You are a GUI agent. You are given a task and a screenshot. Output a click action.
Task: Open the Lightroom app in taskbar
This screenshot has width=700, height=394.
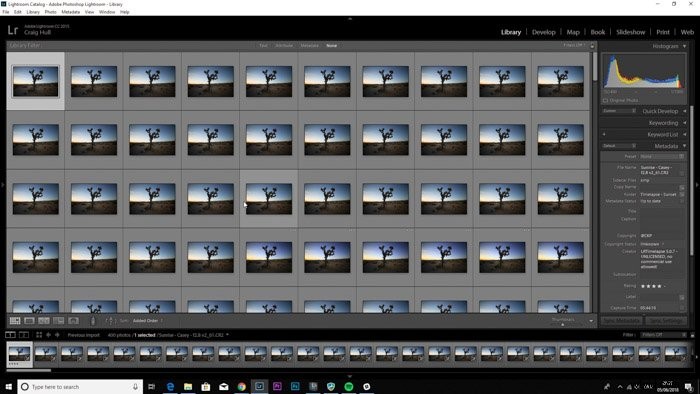[259, 386]
